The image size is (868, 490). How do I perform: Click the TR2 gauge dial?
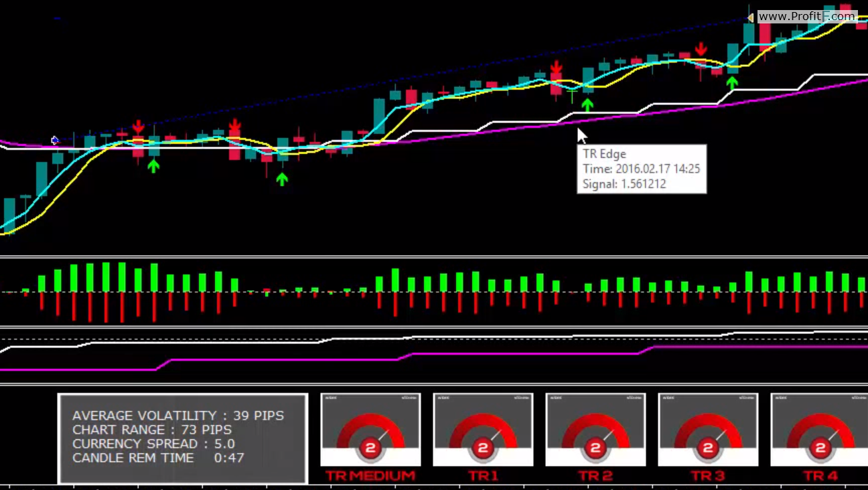point(595,430)
